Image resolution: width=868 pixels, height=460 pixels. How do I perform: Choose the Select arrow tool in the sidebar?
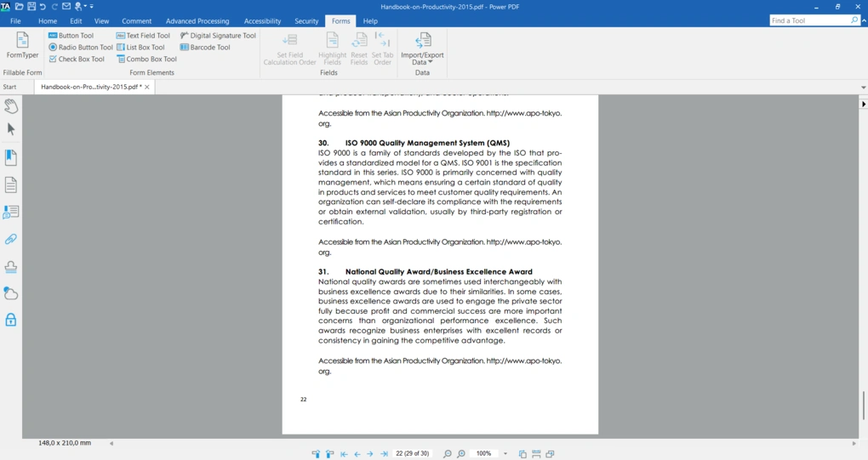(x=10, y=129)
